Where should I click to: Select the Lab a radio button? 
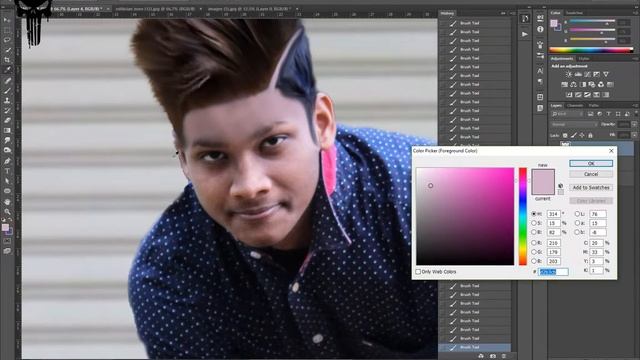(x=577, y=223)
